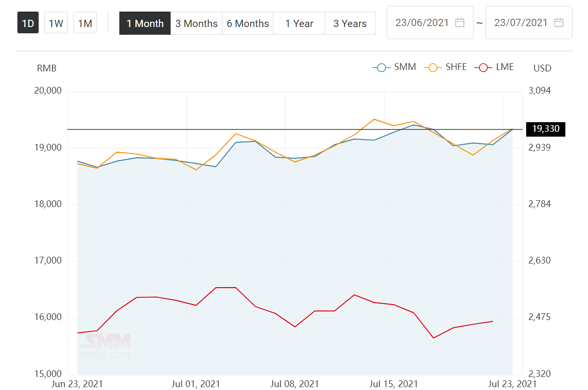Select the 1 Year range tab

coord(299,24)
